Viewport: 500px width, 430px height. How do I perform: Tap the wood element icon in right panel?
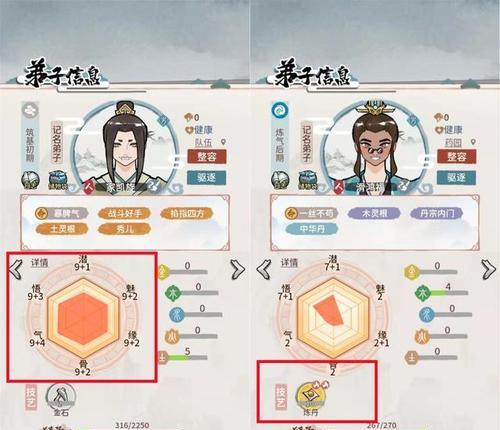click(x=423, y=293)
